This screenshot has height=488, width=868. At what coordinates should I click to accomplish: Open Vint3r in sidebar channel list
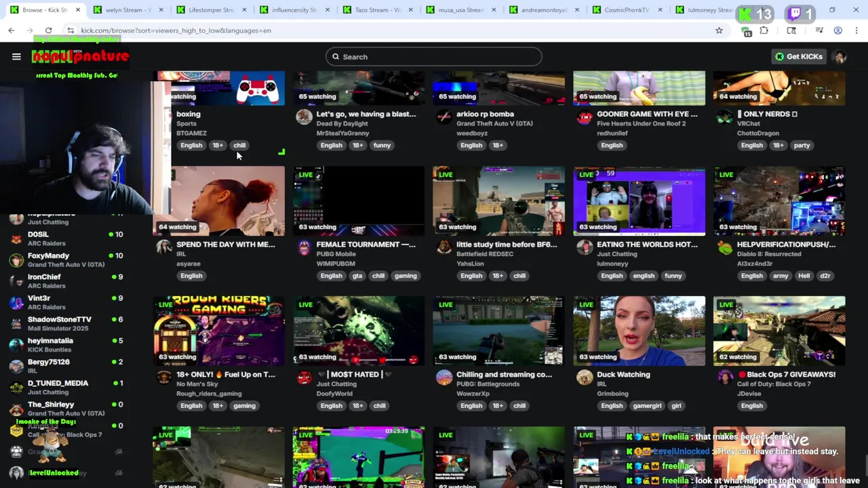66,302
